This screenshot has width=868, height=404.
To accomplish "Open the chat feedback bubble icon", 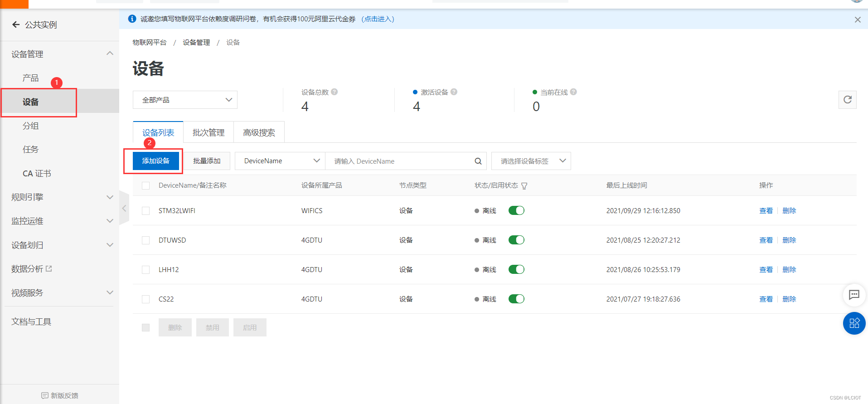I will click(854, 295).
